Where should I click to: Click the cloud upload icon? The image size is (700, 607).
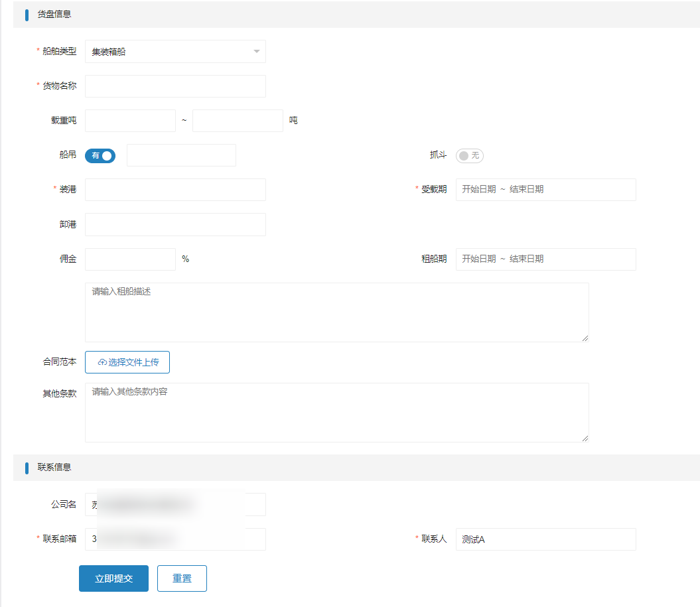pyautogui.click(x=102, y=363)
